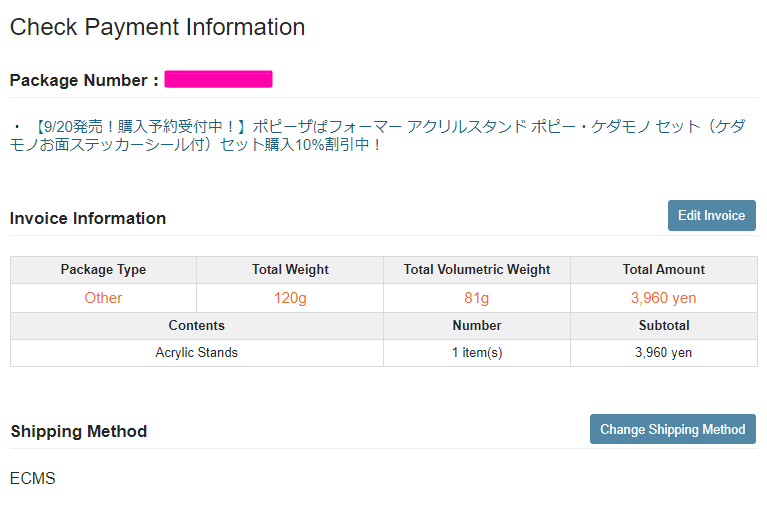The width and height of the screenshot is (767, 523).
Task: Click the ECMS shipping method text
Action: pyautogui.click(x=32, y=479)
